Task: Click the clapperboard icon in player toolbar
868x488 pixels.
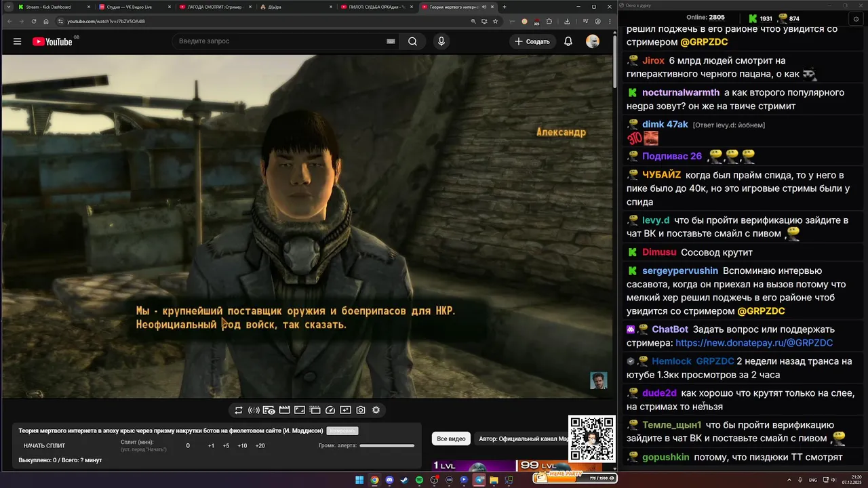Action: [284, 410]
